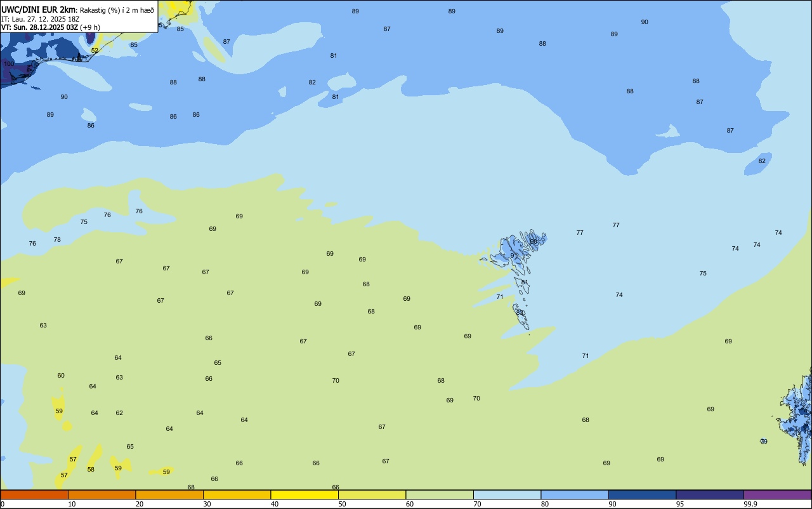Select the dark blue 90–95 legend swatch
The image size is (812, 509).
tap(642, 494)
